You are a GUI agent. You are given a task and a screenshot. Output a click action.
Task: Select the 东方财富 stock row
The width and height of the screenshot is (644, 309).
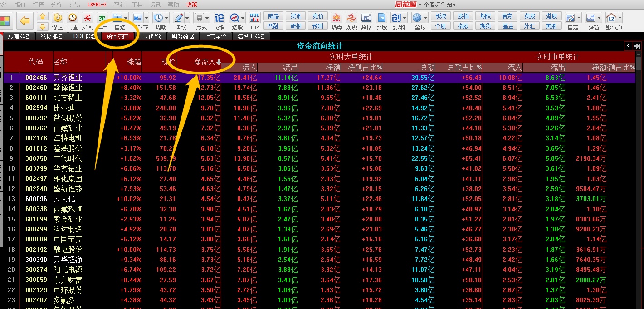point(319,280)
